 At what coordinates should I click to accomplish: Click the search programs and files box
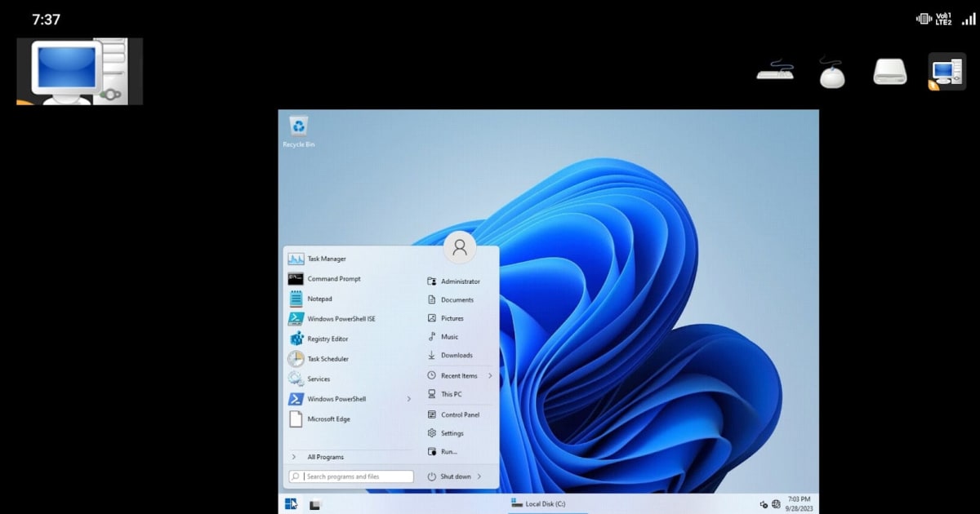coord(353,476)
